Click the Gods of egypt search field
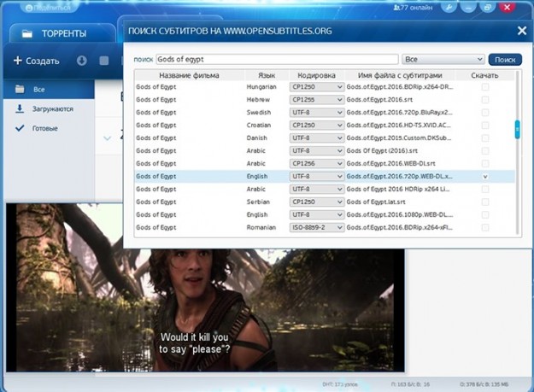The width and height of the screenshot is (534, 392). point(278,60)
